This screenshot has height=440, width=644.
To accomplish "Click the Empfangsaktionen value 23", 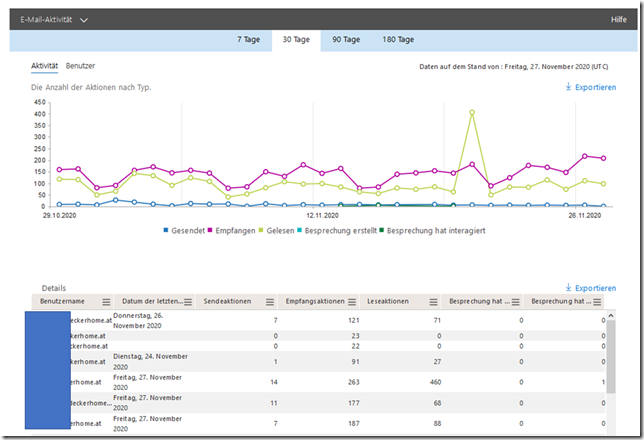I will coord(356,336).
